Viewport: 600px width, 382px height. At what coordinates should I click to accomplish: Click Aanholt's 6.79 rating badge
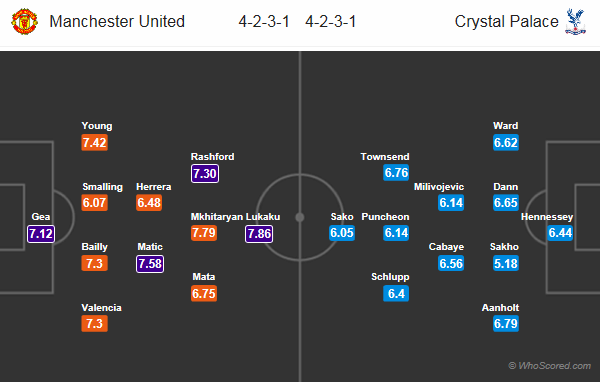coord(505,323)
